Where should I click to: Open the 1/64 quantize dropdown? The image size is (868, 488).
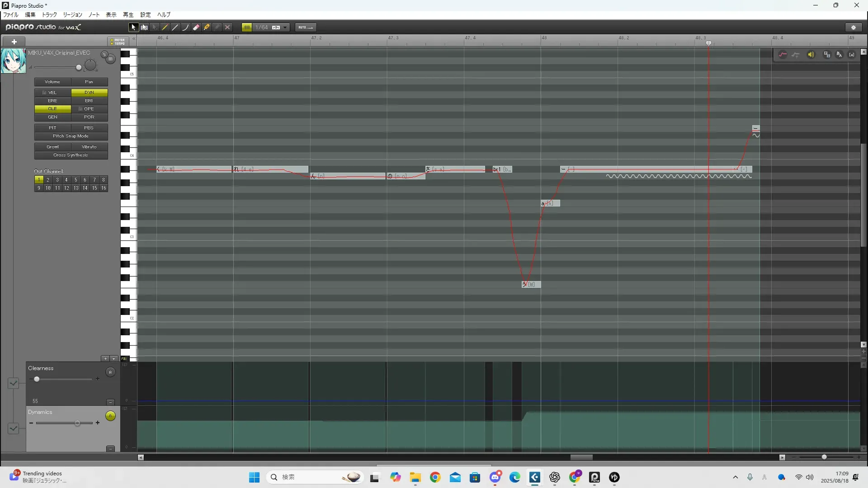point(285,28)
